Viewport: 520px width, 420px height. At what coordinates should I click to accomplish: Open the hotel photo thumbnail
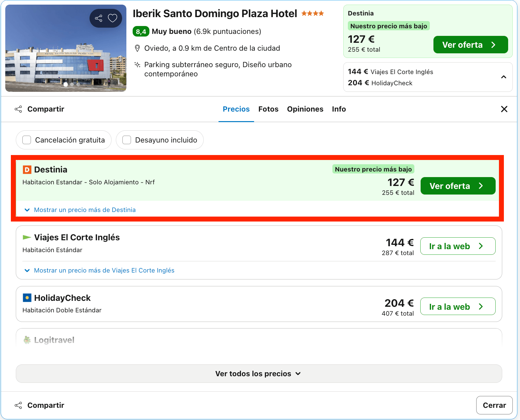tap(66, 48)
